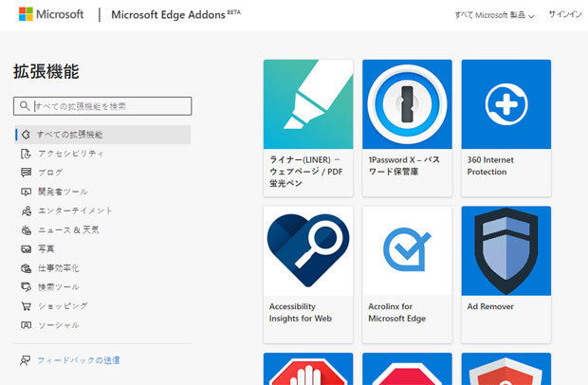Open Accessibility Insights for Web icon
Image resolution: width=588 pixels, height=385 pixels.
(x=308, y=250)
